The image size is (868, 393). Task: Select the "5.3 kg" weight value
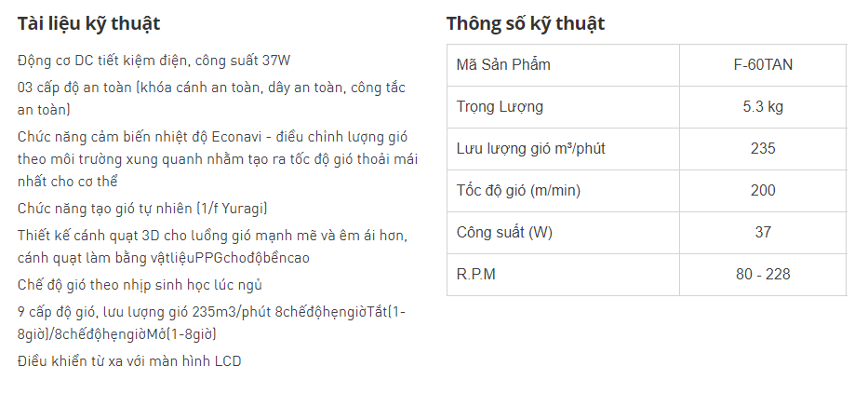[x=763, y=107]
